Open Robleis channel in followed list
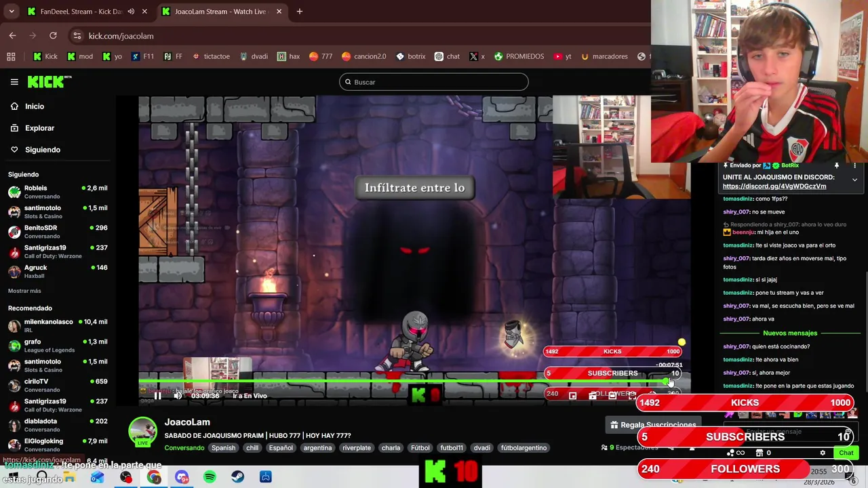The width and height of the screenshot is (868, 488). tap(58, 192)
